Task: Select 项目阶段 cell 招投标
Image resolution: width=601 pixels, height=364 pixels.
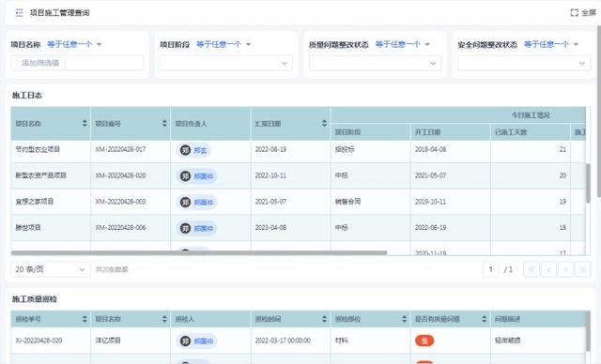Action: [x=345, y=149]
